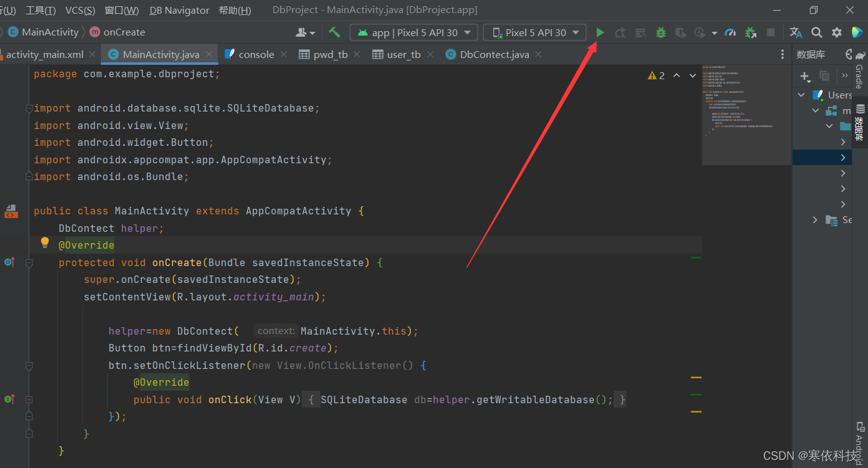Attach debugger to Android process
This screenshot has width=868, height=468.
coord(751,32)
